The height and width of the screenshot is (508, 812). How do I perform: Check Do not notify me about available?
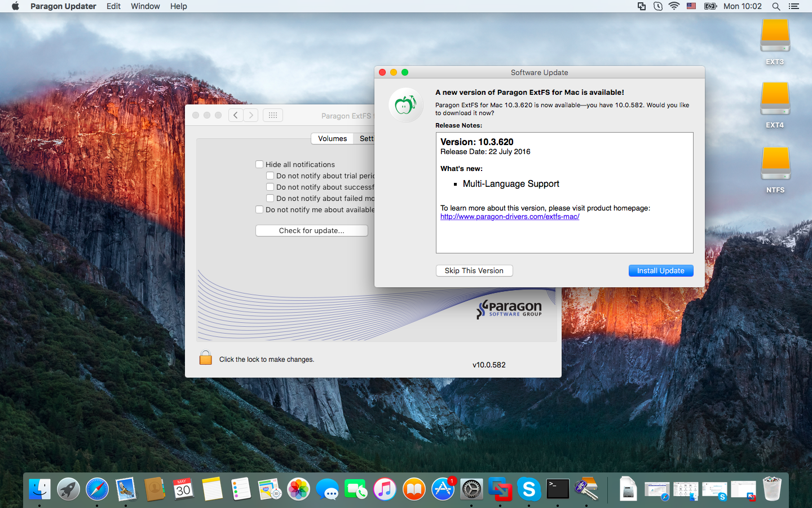pyautogui.click(x=259, y=209)
